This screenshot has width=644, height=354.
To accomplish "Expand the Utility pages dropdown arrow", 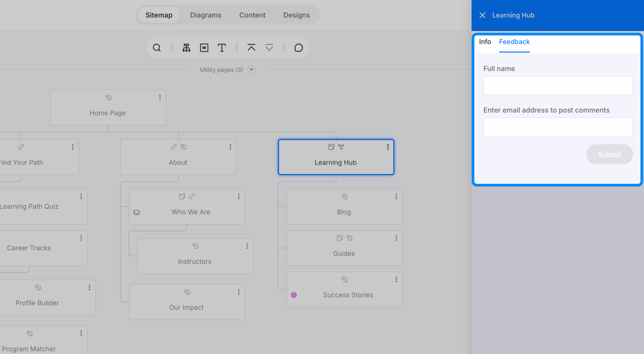I will click(x=251, y=70).
